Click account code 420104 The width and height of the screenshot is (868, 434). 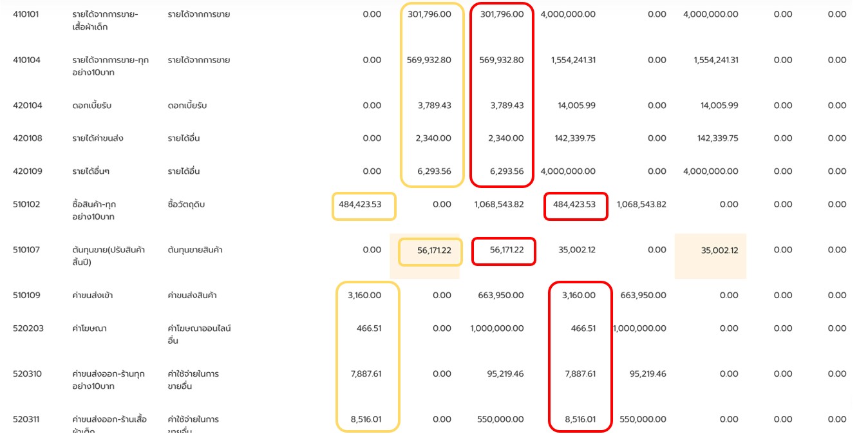[28, 106]
